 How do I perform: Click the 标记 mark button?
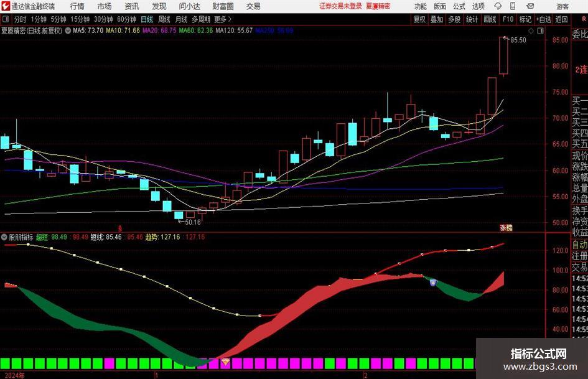(525, 19)
